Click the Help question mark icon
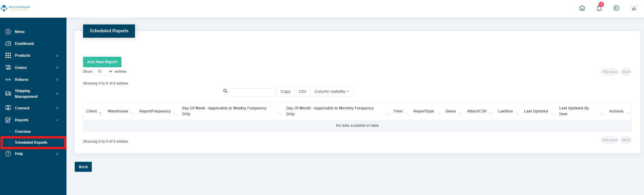Screen dimensions: 644x195 click(x=8, y=154)
